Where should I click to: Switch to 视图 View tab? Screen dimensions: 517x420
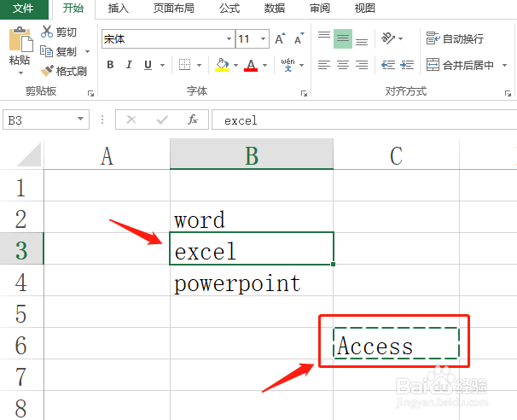(364, 9)
